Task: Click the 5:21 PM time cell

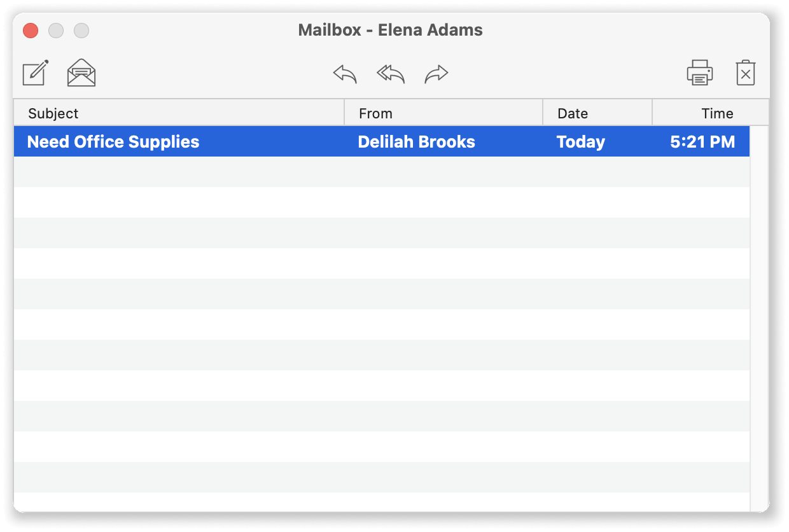Action: tap(702, 141)
